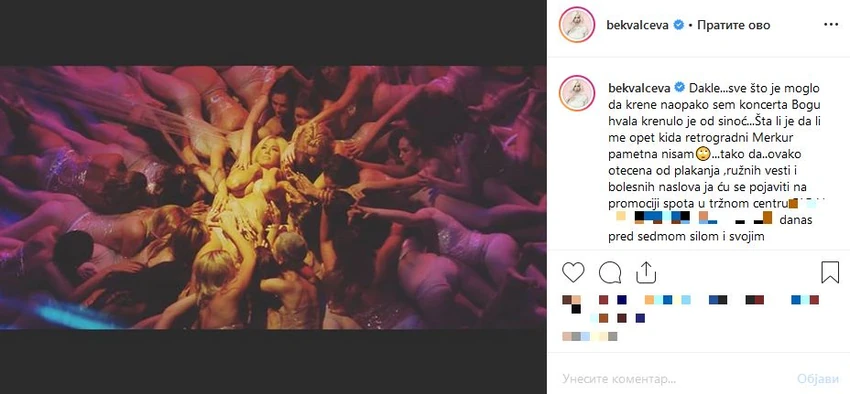Save the post with the bookmark icon

(830, 273)
